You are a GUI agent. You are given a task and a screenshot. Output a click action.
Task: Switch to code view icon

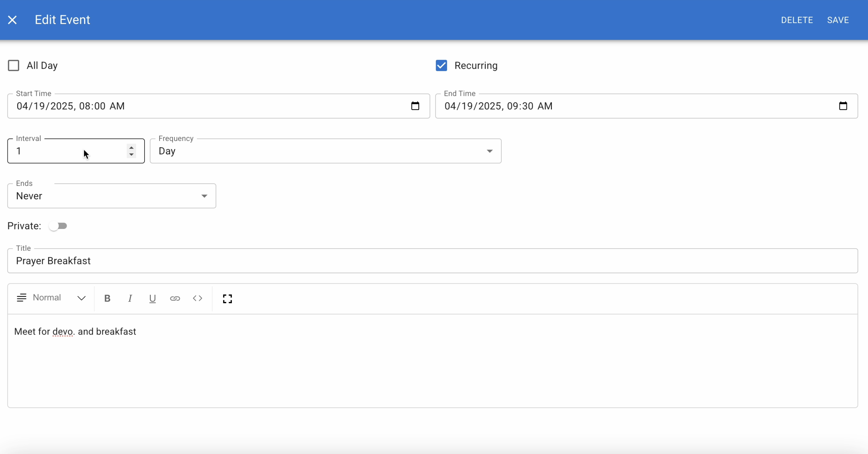tap(197, 298)
